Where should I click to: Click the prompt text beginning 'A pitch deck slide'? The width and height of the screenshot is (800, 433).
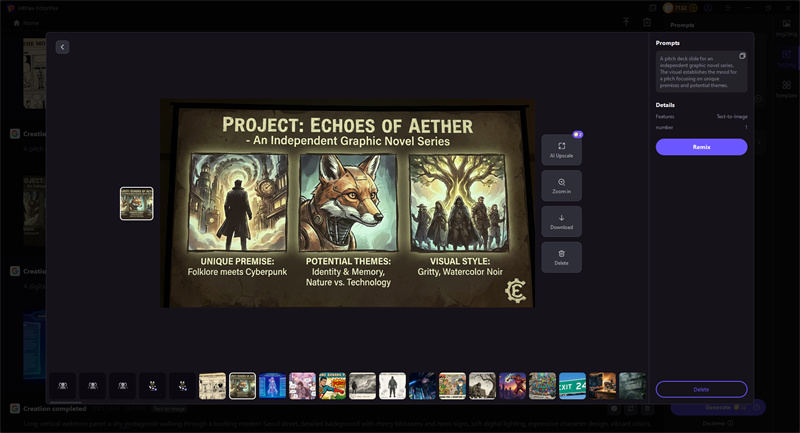(x=698, y=72)
